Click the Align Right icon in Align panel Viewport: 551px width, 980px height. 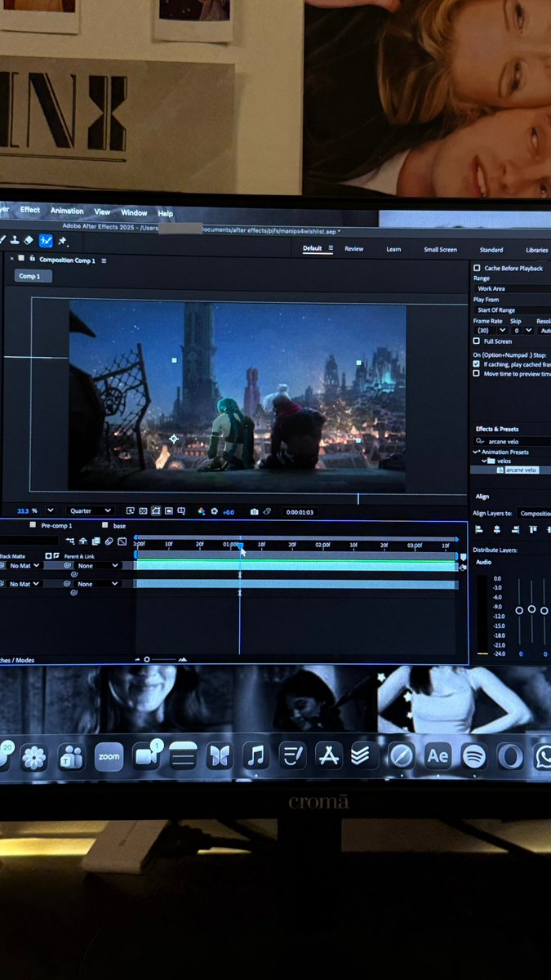click(x=514, y=529)
